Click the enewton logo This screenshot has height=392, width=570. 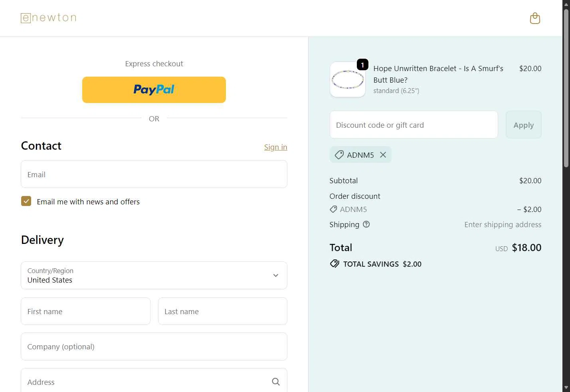click(x=48, y=18)
